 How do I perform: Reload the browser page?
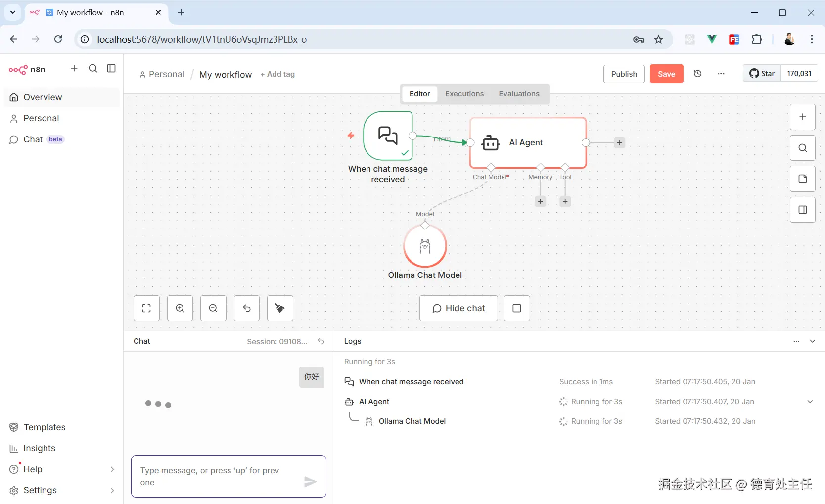(x=58, y=39)
